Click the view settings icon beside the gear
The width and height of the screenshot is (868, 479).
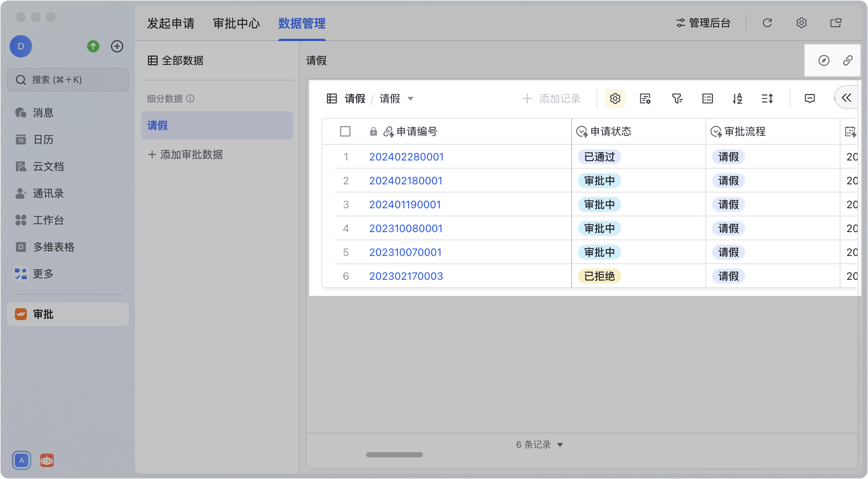coord(645,98)
